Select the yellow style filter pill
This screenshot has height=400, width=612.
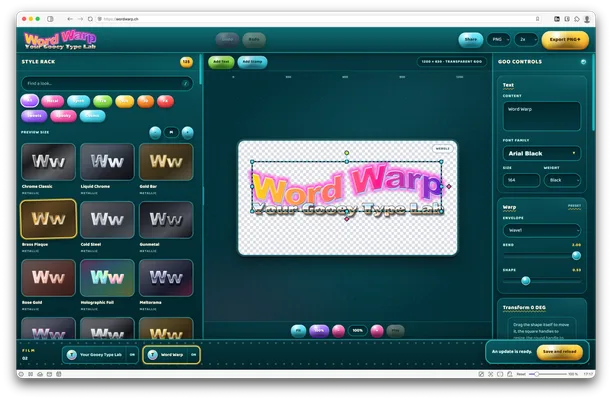125,101
